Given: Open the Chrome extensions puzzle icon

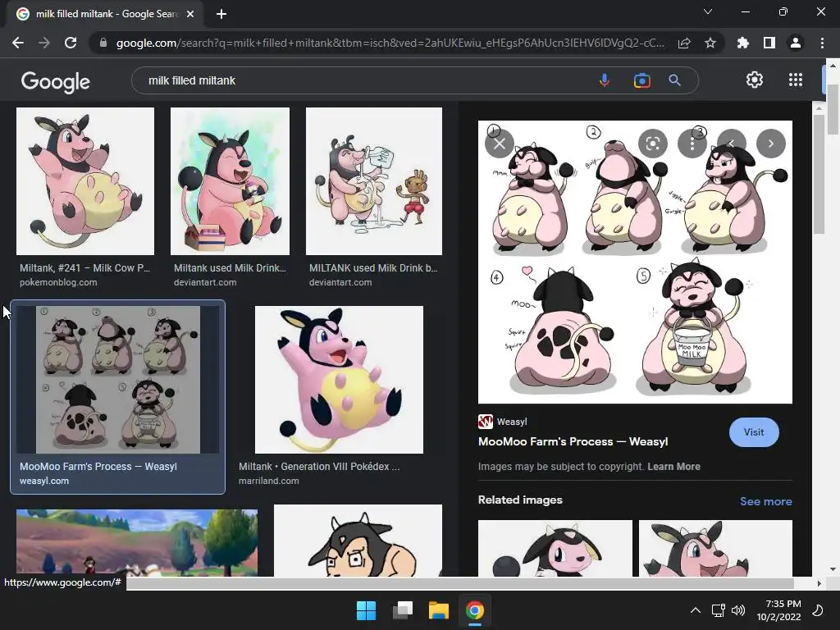Looking at the screenshot, I should [743, 43].
